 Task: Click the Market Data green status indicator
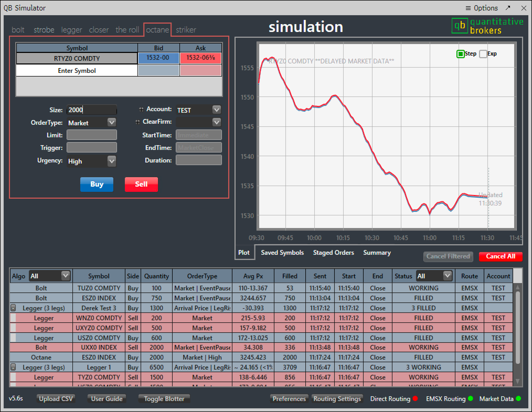pos(518,399)
